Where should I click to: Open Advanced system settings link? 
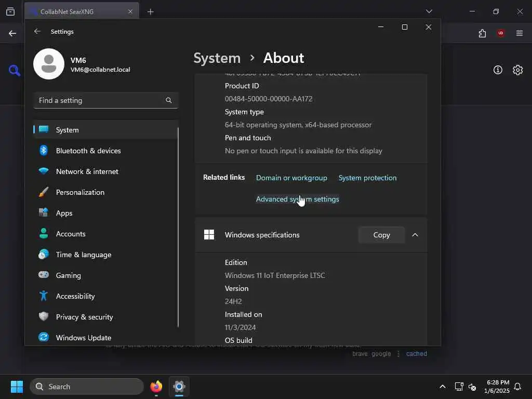point(297,199)
